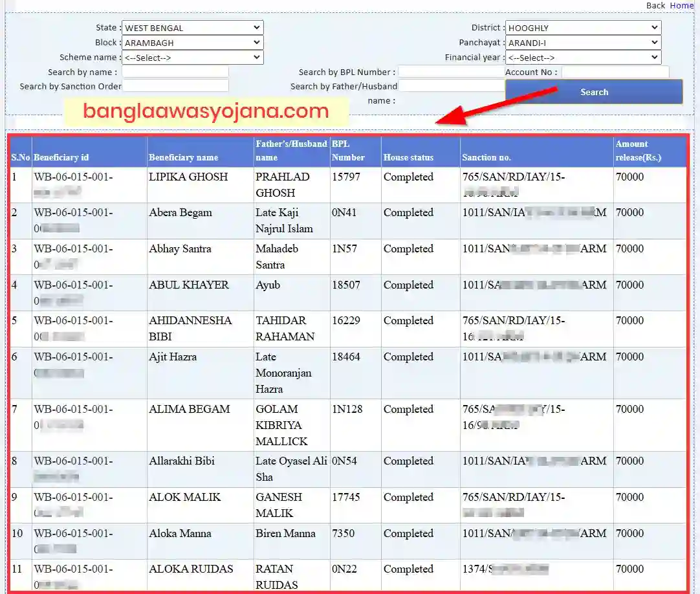700x594 pixels.
Task: Click Completed status in Ajit Hazra row
Action: [408, 357]
